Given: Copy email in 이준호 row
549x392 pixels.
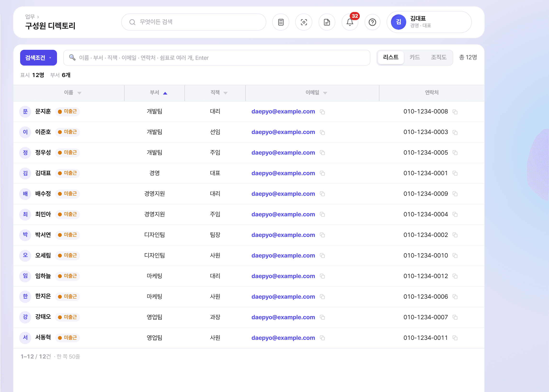Looking at the screenshot, I should pos(322,132).
